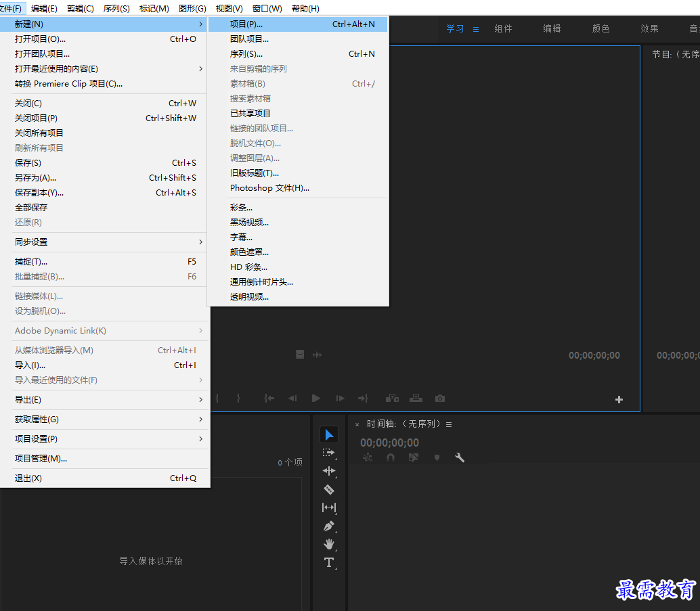Choose 字幕... menu entry
Screen dimensions: 700x611
click(298, 237)
